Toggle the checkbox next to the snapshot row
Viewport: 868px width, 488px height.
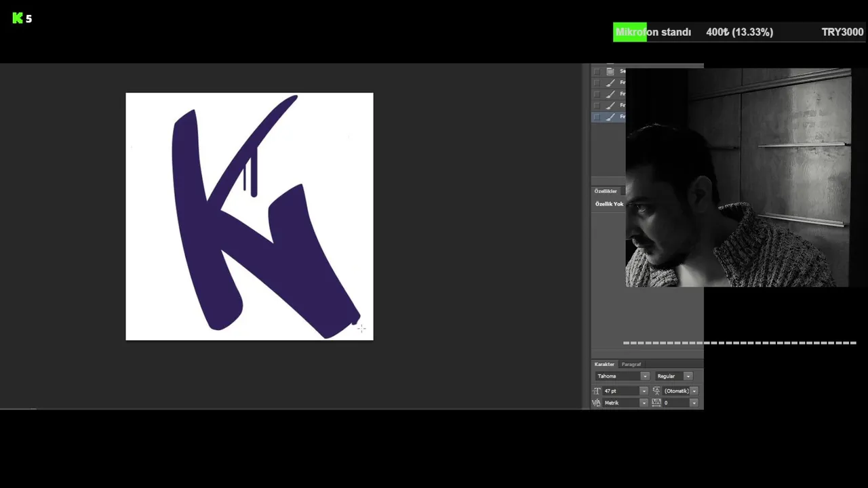[597, 71]
